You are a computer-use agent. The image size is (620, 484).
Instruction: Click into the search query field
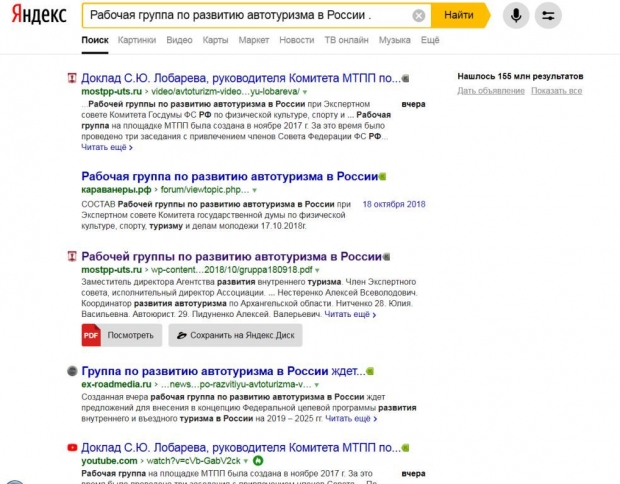click(240, 16)
